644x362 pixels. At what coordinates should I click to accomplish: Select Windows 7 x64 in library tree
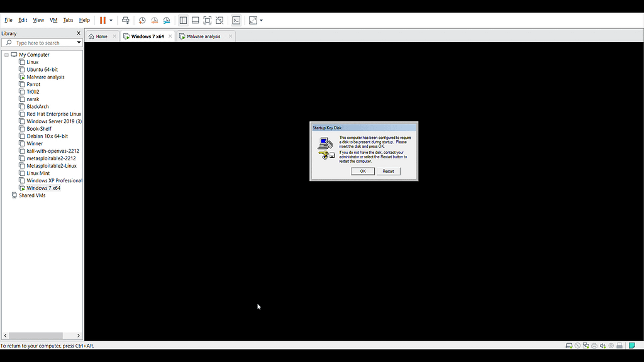point(43,187)
